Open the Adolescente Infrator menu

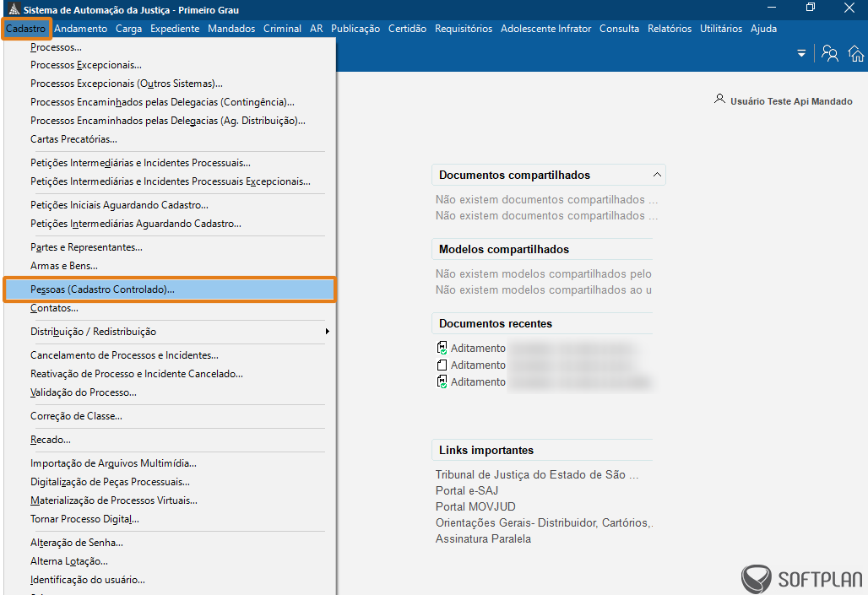pos(545,28)
